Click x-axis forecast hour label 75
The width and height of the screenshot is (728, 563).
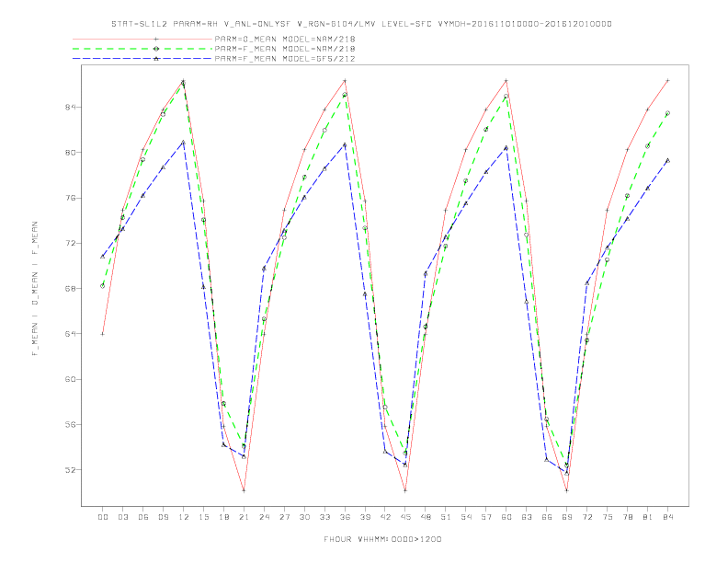click(x=608, y=517)
